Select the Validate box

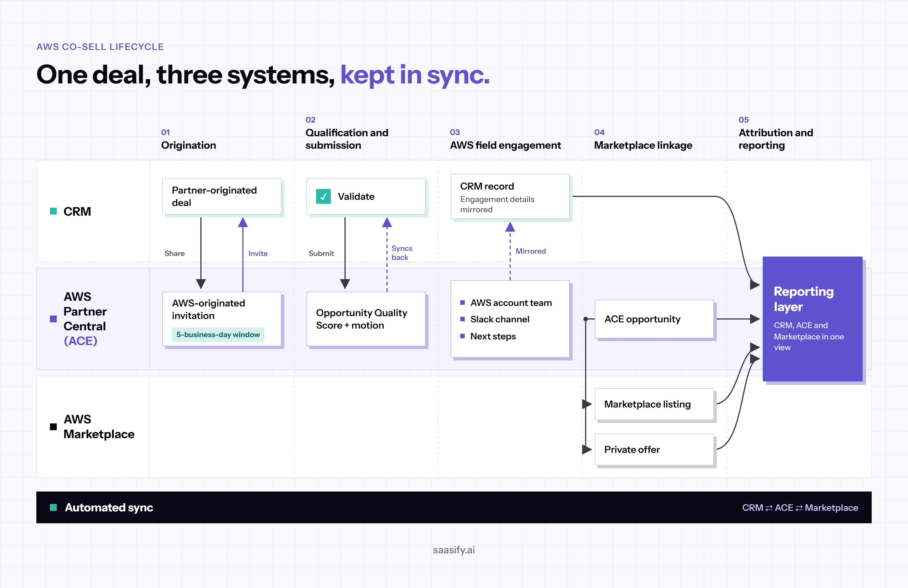pos(366,196)
